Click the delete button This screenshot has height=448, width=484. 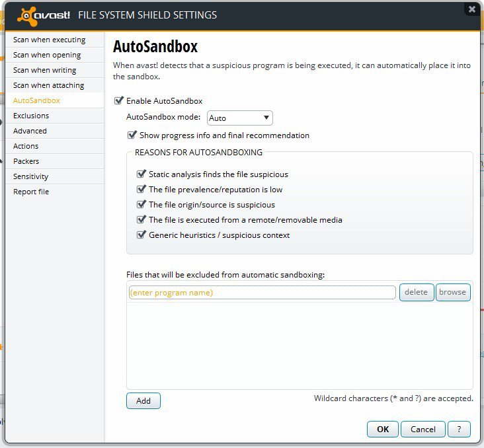(x=417, y=292)
